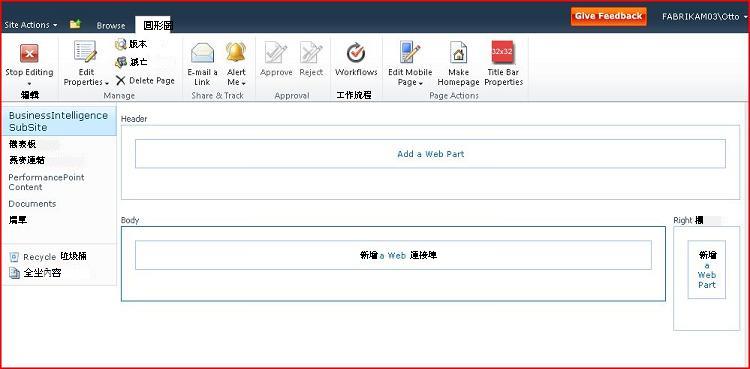750x369 pixels.
Task: Click the red Stop Editing icon
Action: [29, 54]
